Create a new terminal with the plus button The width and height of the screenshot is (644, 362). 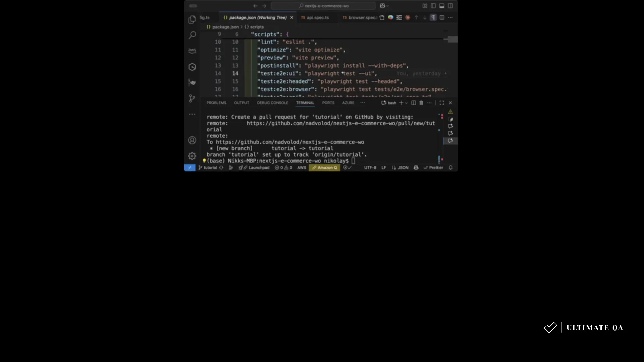[x=401, y=103]
